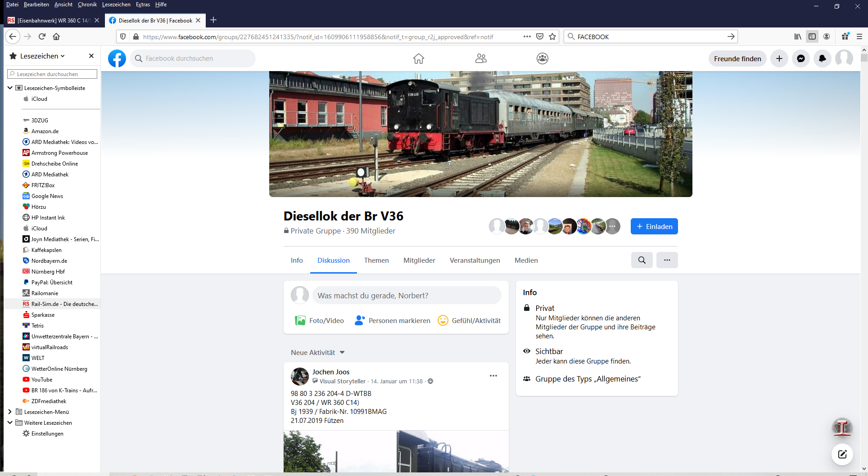Open the Firefox hamburger menu
This screenshot has width=868, height=476.
(x=859, y=36)
